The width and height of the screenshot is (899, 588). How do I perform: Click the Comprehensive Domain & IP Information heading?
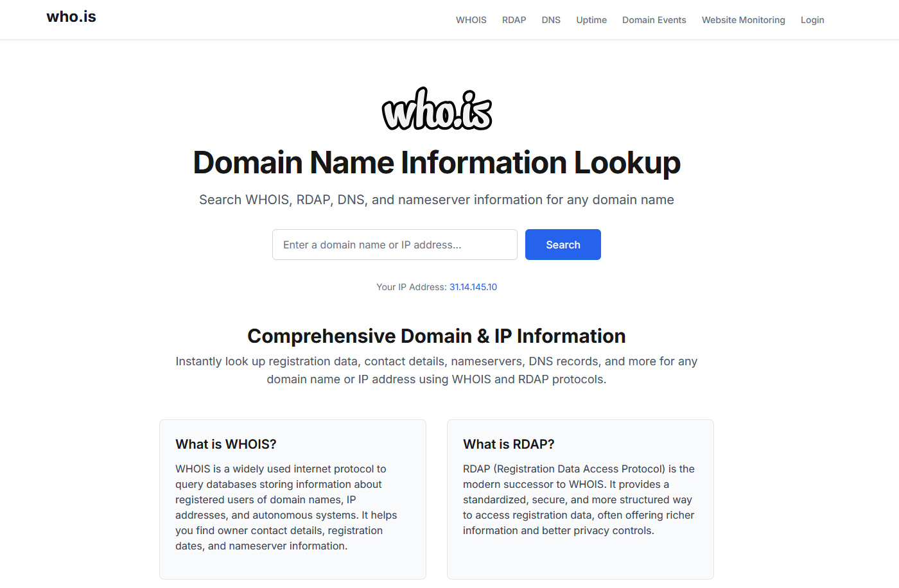tap(437, 336)
